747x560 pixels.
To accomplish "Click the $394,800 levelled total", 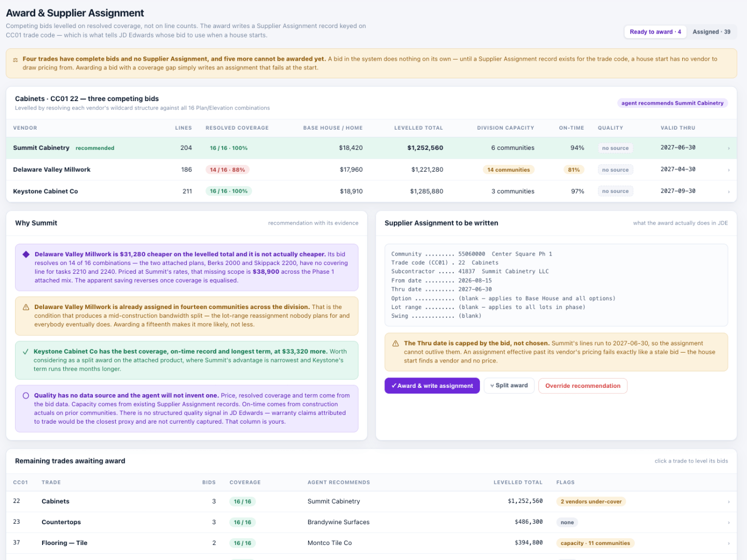I will tap(529, 543).
